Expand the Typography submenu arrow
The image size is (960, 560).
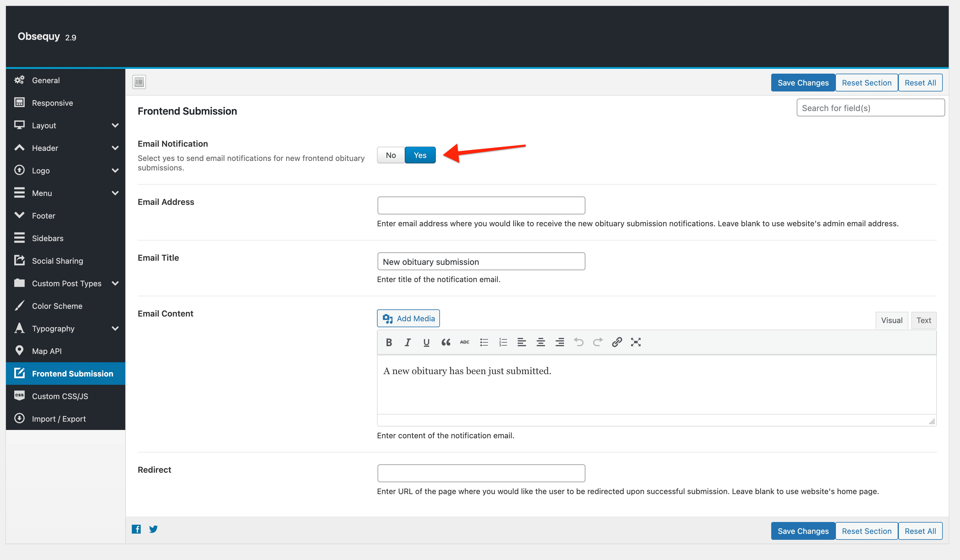[115, 328]
